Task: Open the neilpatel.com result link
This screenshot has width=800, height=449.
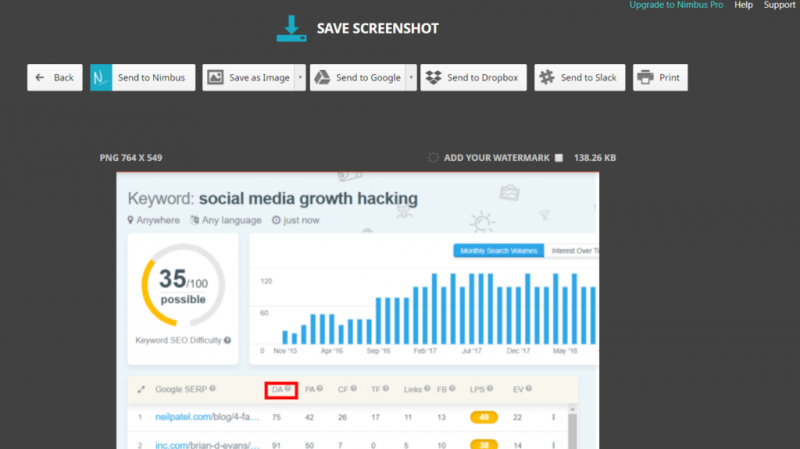Action: click(x=207, y=417)
